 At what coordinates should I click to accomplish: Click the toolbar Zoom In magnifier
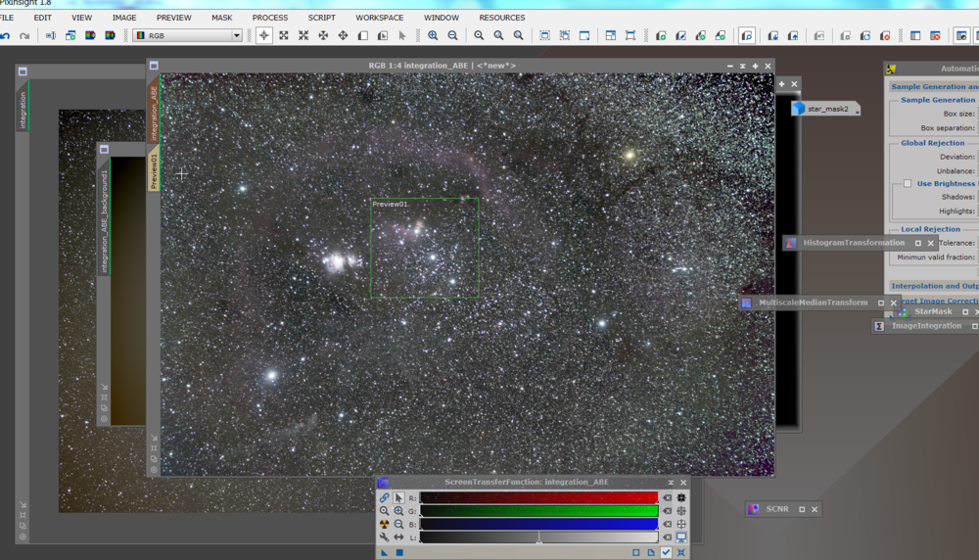[433, 35]
